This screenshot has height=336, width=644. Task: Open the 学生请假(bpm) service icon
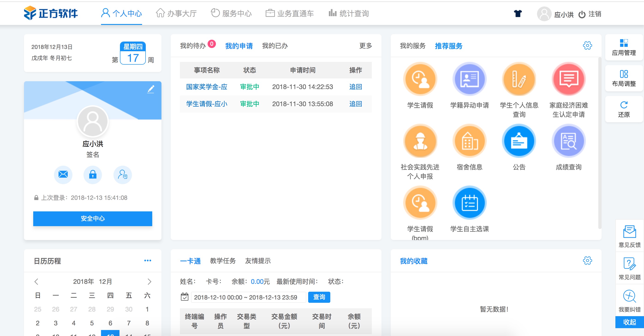420,203
